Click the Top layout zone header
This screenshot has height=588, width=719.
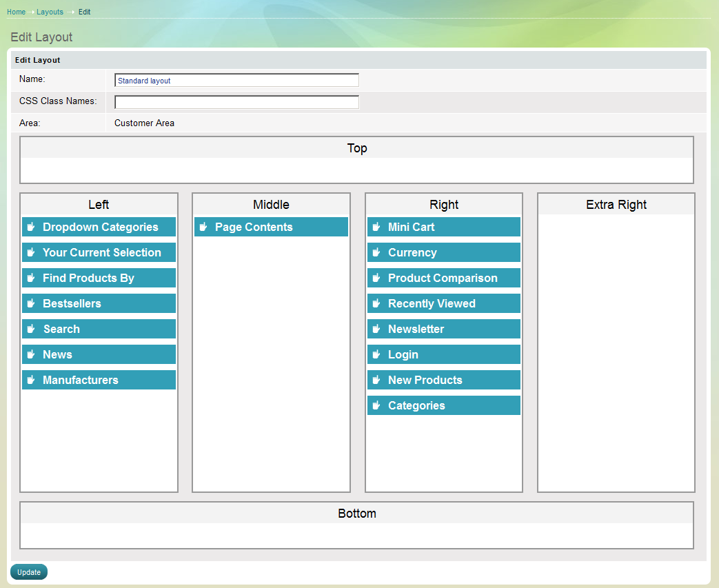(x=356, y=148)
